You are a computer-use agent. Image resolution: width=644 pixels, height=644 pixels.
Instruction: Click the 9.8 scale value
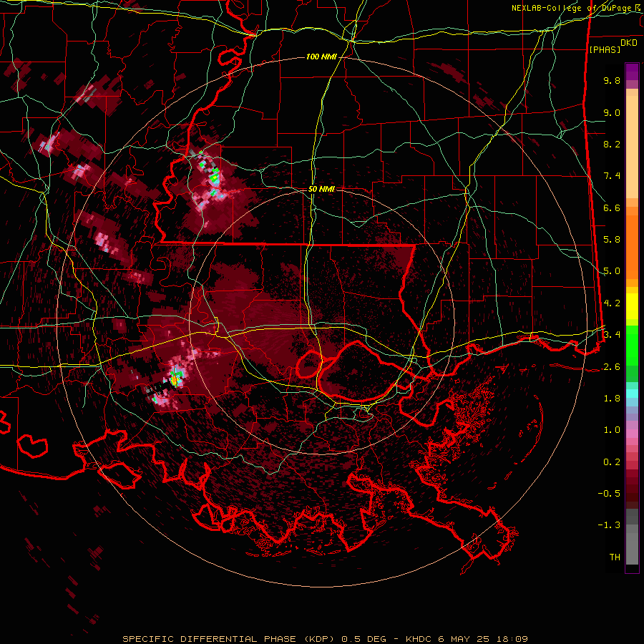tap(612, 80)
